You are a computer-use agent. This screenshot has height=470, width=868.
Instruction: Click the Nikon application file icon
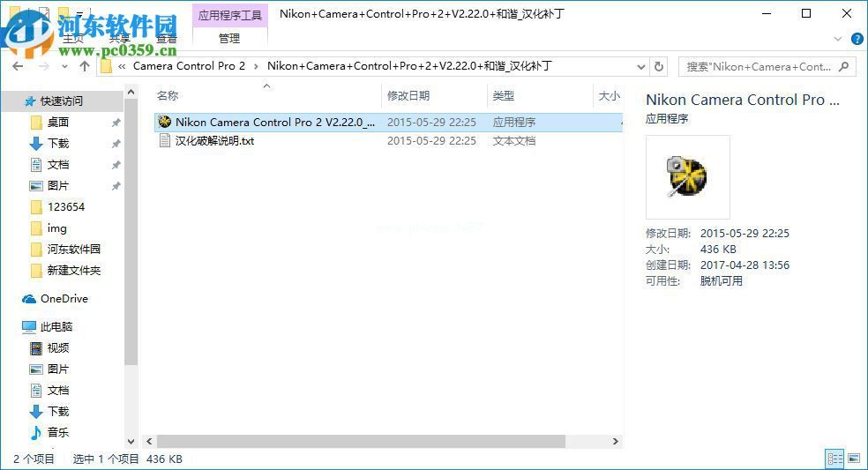tap(164, 121)
